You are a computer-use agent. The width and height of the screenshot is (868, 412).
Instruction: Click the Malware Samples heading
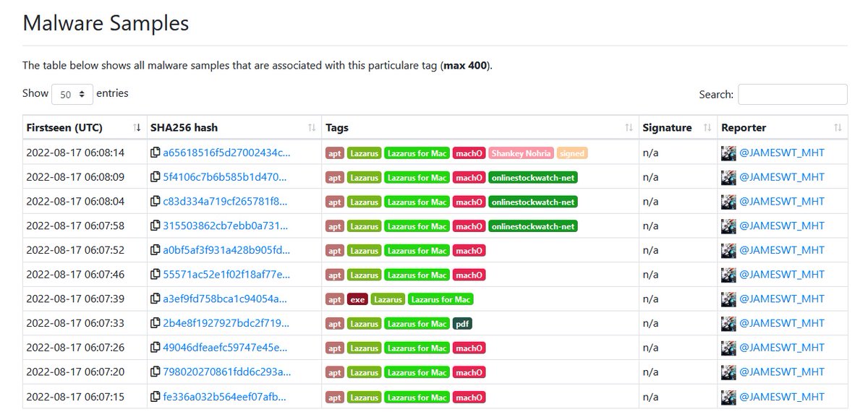tap(106, 23)
